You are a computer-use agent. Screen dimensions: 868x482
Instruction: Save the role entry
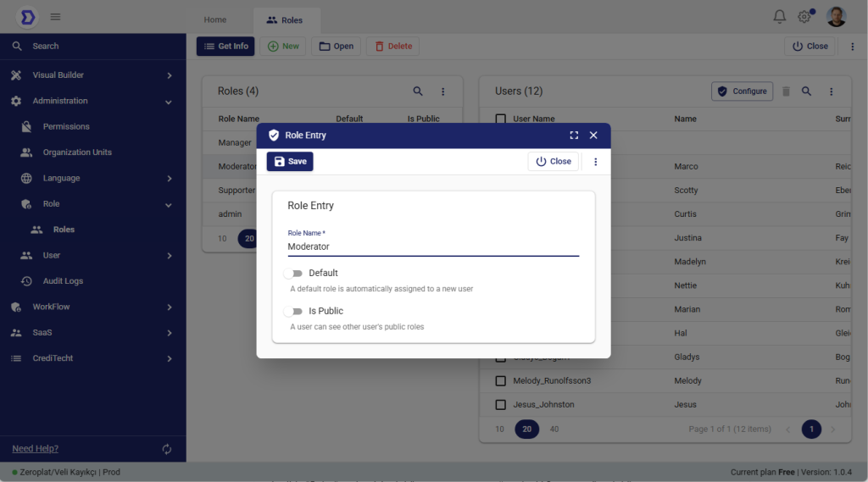point(290,162)
